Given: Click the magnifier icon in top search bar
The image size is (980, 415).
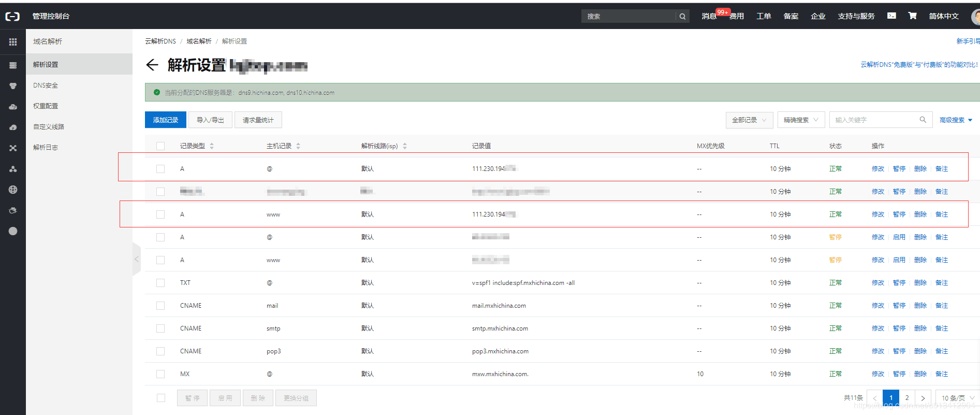Looking at the screenshot, I should click(x=682, y=17).
